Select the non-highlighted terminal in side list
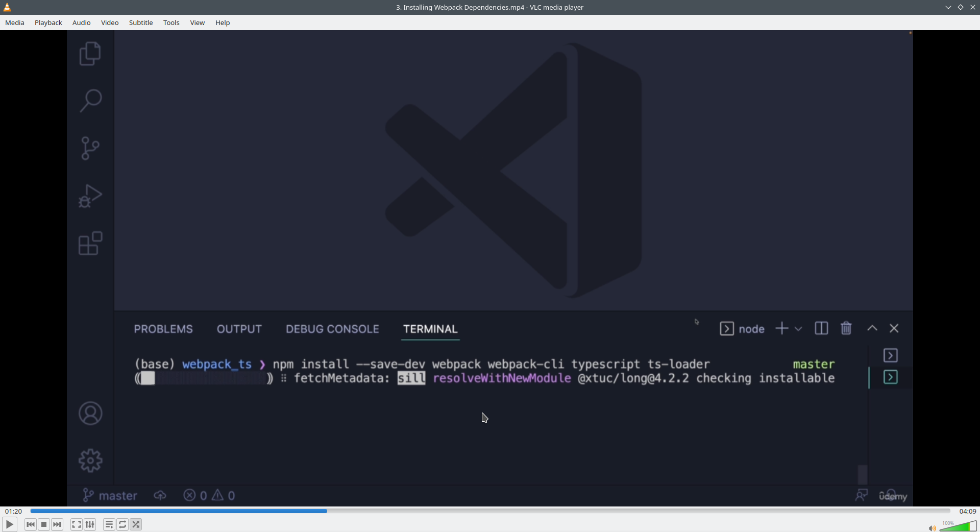 [x=891, y=355]
